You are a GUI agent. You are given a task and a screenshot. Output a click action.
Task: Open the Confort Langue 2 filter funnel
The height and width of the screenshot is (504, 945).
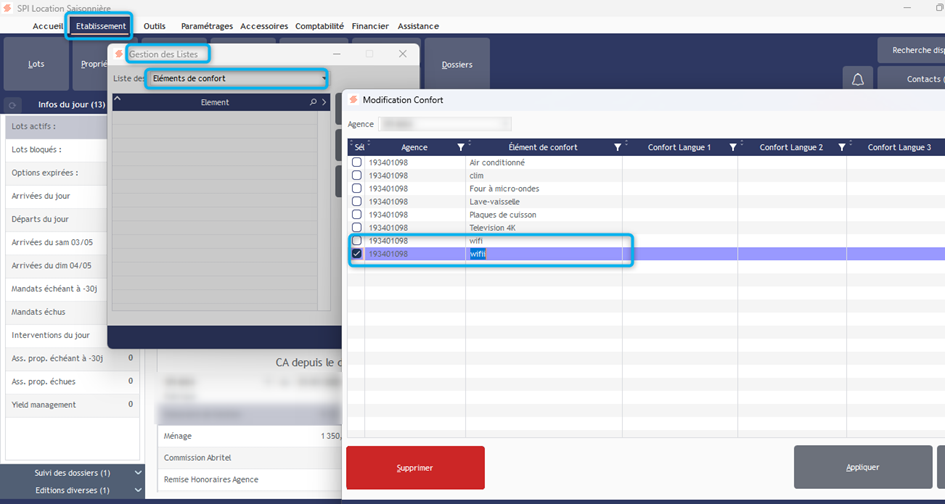coord(841,147)
